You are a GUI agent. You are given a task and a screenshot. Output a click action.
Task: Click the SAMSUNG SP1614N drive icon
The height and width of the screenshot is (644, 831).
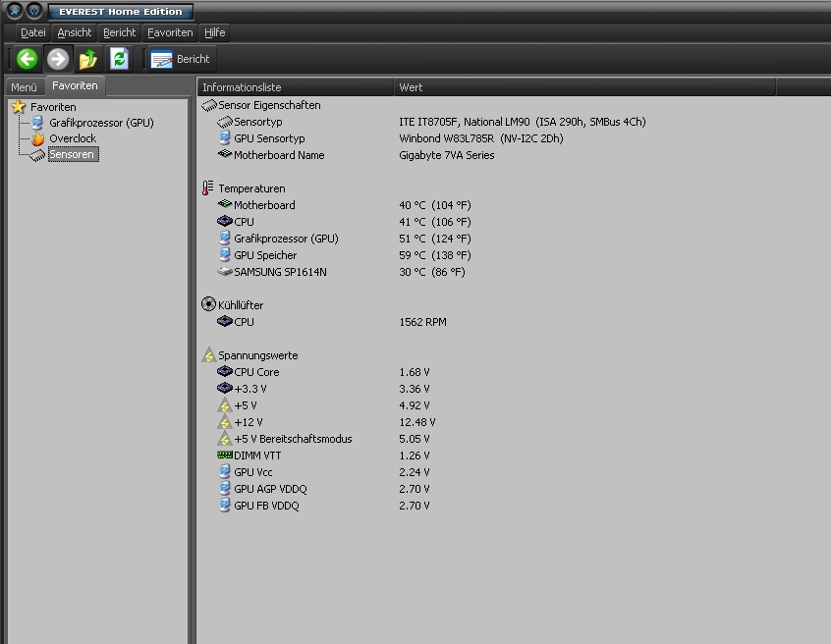(225, 272)
